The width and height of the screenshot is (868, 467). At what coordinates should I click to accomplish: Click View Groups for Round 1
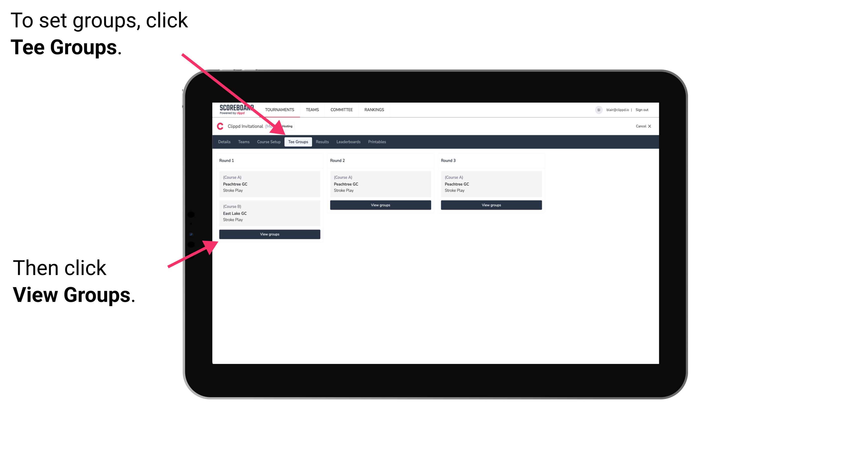pyautogui.click(x=270, y=235)
